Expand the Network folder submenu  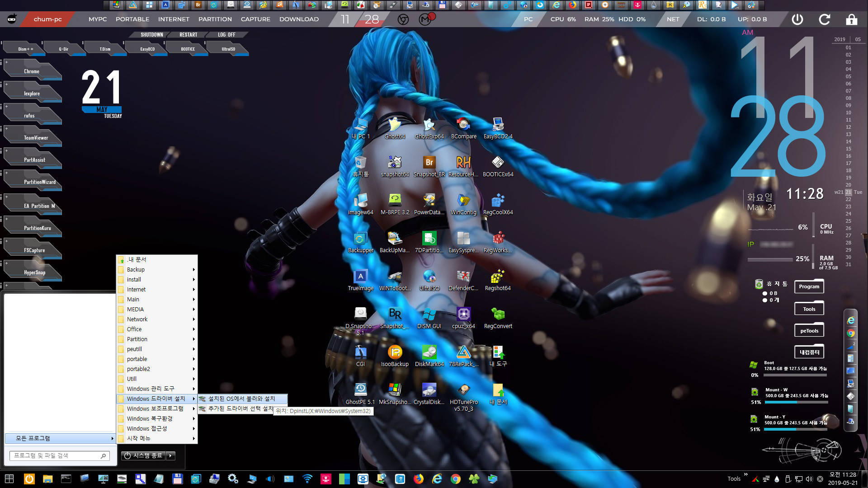(x=157, y=319)
